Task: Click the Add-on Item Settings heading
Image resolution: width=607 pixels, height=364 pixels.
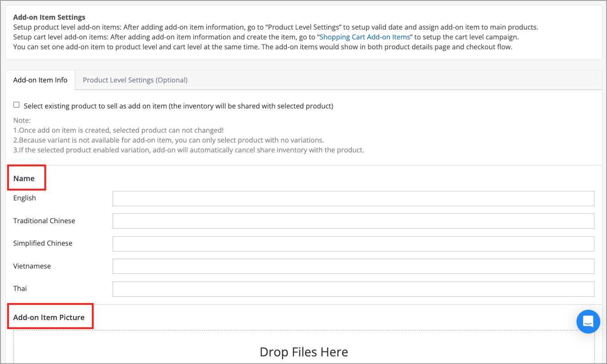Action: coord(49,17)
